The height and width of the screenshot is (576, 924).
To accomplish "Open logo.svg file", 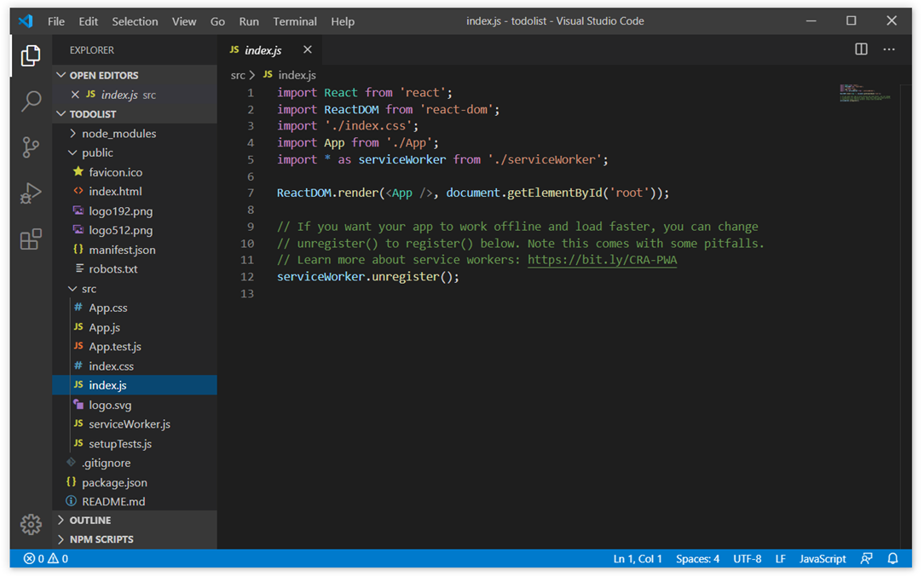I will (135, 405).
